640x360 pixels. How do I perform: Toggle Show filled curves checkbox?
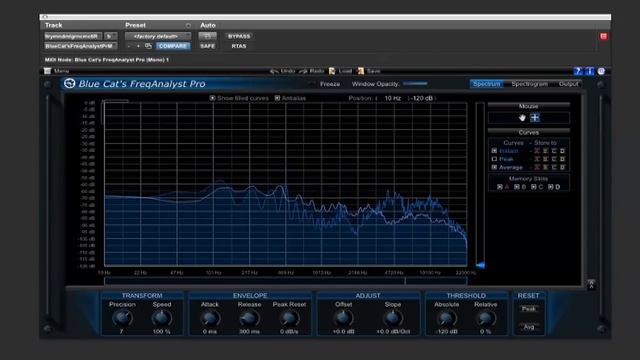pyautogui.click(x=212, y=98)
